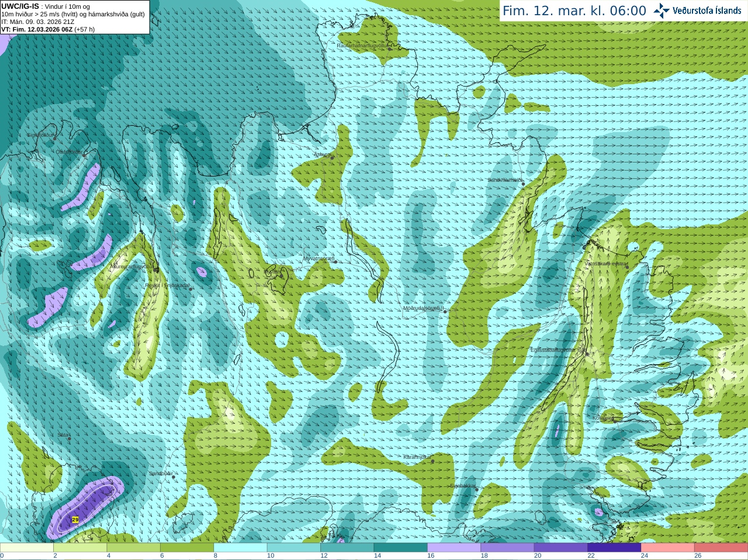Select the Kárahnjúkar station marker
Image resolution: width=748 pixels, height=560 pixels.
point(433,461)
